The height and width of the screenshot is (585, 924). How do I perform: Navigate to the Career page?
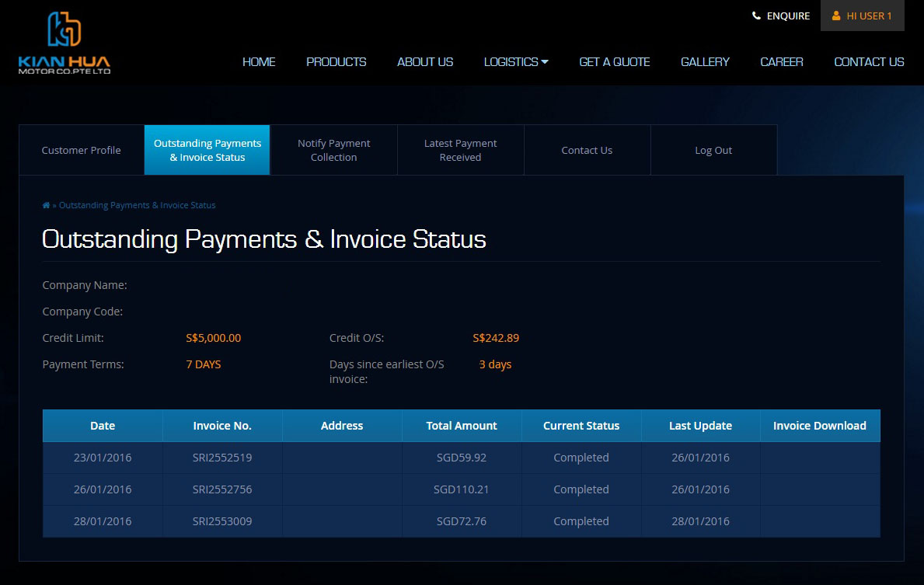[x=781, y=61]
